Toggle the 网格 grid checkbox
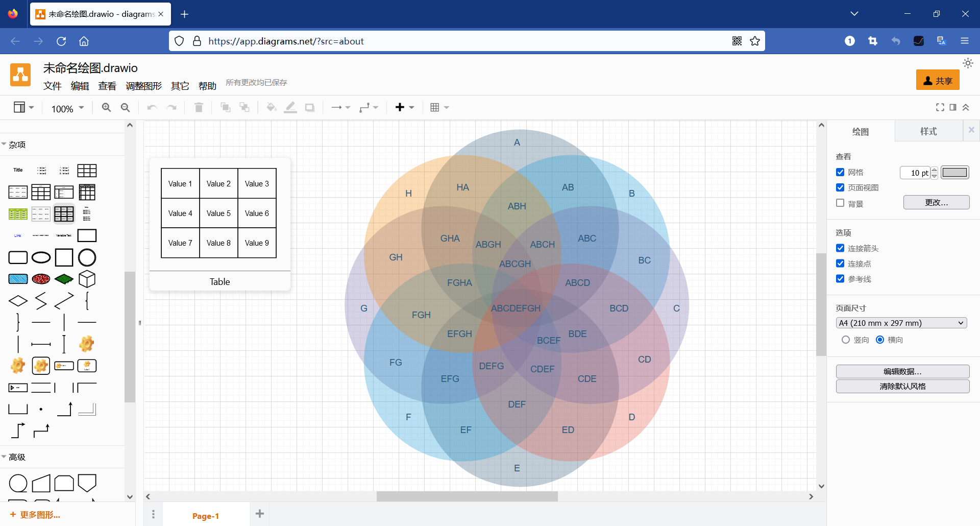This screenshot has height=526, width=980. pos(840,172)
